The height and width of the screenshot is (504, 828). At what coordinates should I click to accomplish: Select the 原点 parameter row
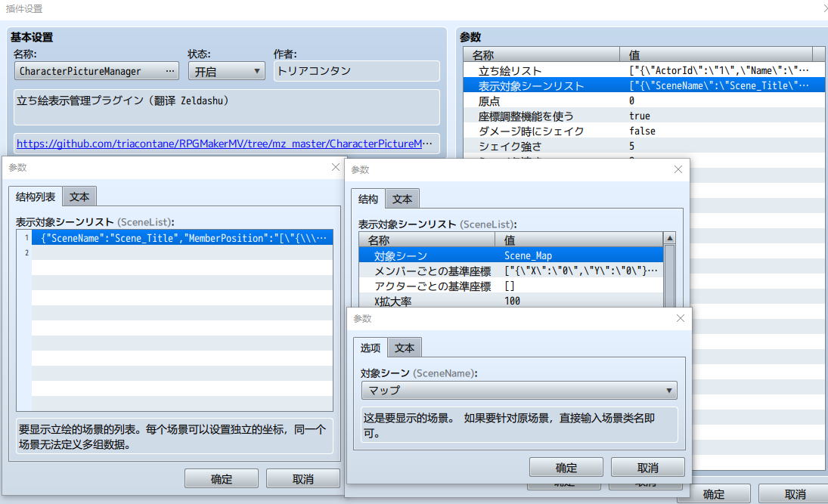[643, 100]
